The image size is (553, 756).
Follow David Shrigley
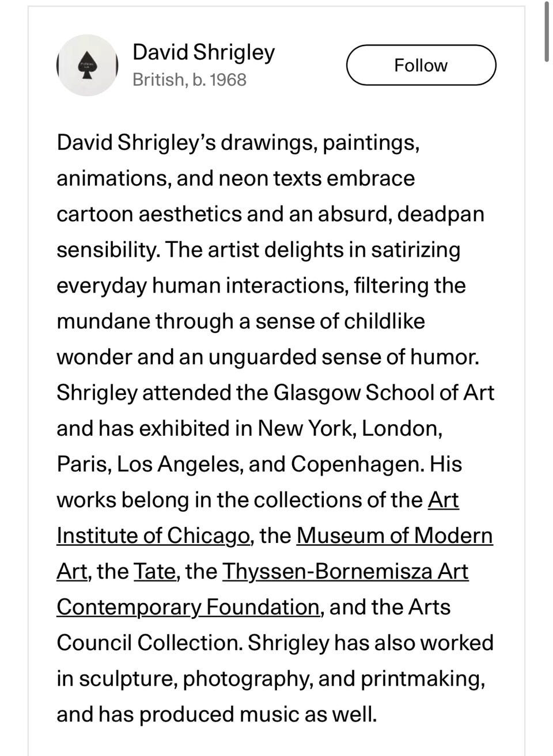pos(421,65)
